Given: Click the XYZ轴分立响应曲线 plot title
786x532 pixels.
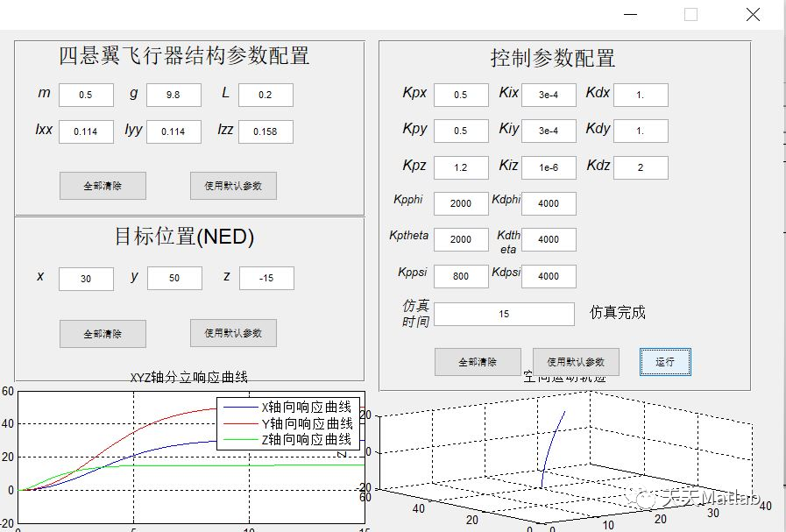Looking at the screenshot, I should point(189,377).
